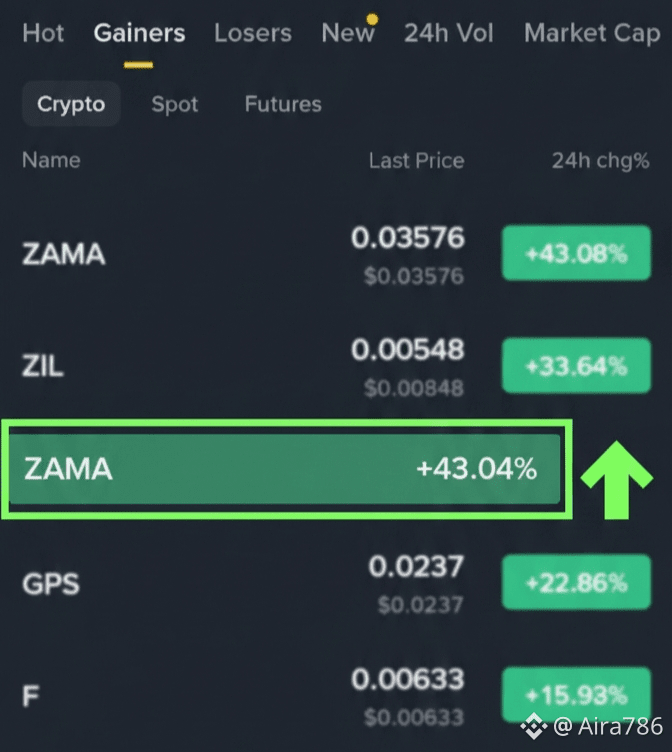Click the green up arrow icon
672x752 pixels.
tap(616, 480)
